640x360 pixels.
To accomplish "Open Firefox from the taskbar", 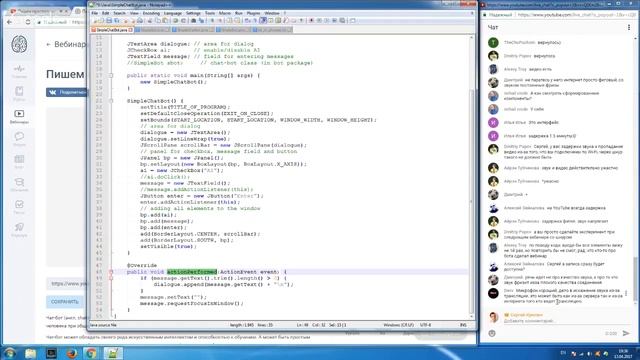I will pos(71,353).
